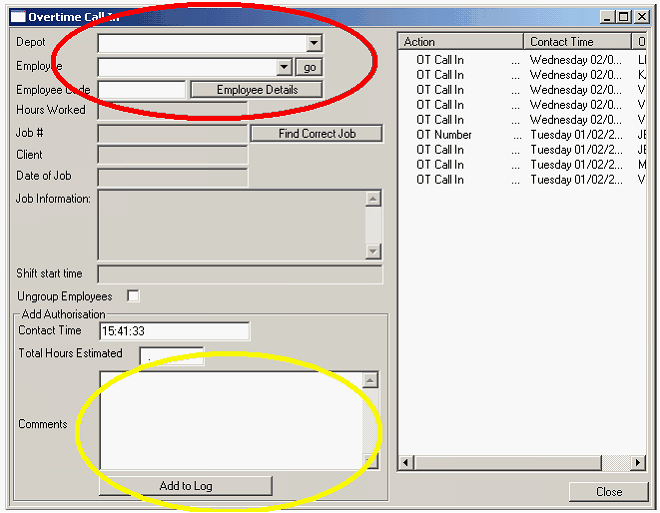Click the Find Correct Job button
This screenshot has width=660, height=513.
pyautogui.click(x=316, y=133)
